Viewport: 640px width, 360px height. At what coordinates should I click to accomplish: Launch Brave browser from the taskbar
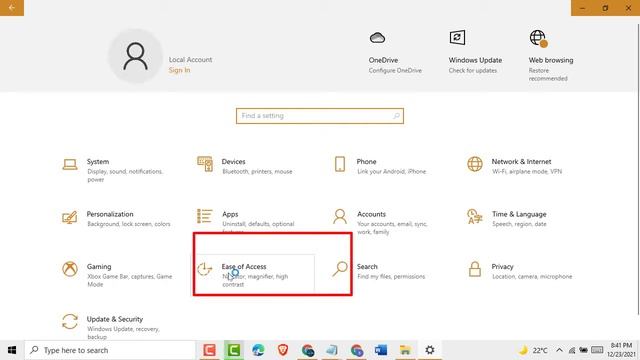pos(283,350)
